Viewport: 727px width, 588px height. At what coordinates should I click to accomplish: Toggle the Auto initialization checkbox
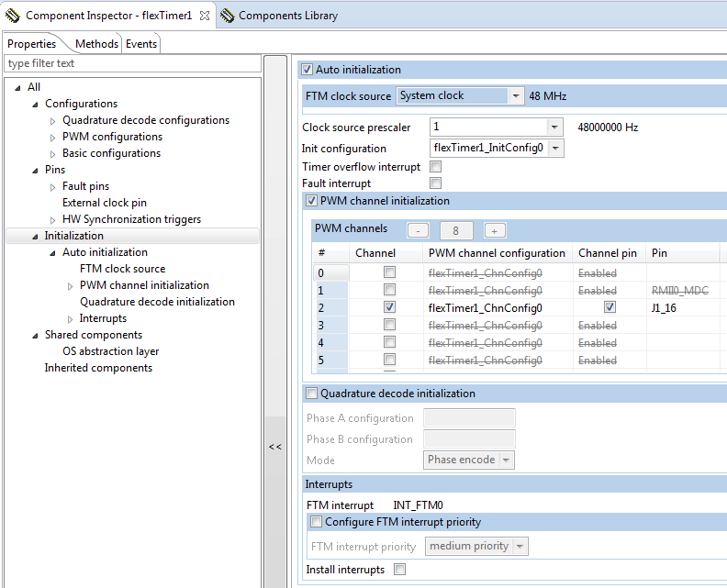[x=307, y=70]
